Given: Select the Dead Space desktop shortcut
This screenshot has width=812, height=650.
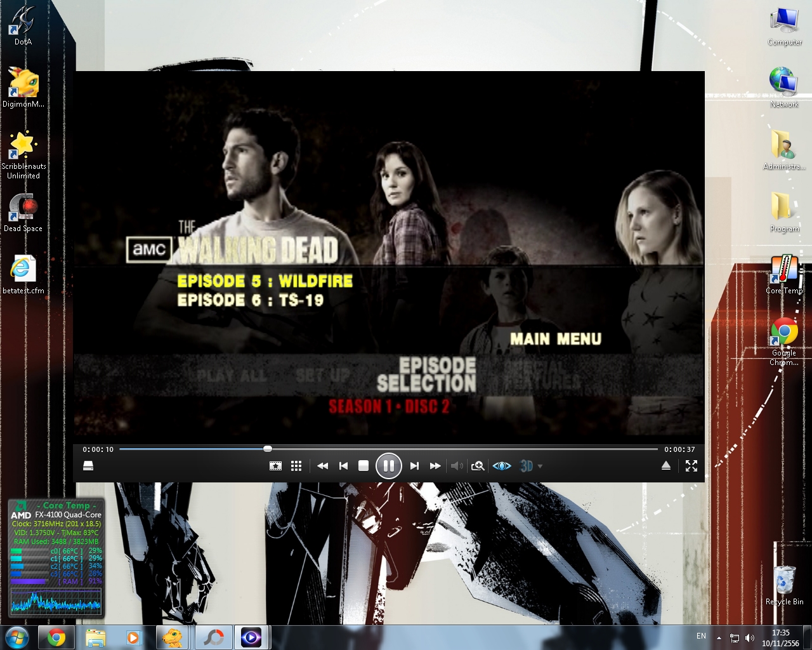Looking at the screenshot, I should 23,213.
